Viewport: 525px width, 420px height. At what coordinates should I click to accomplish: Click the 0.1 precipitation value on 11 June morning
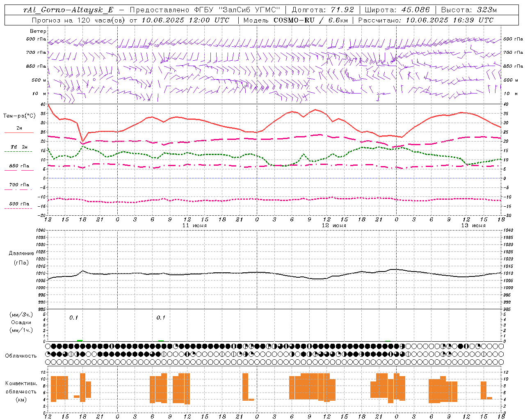(161, 318)
